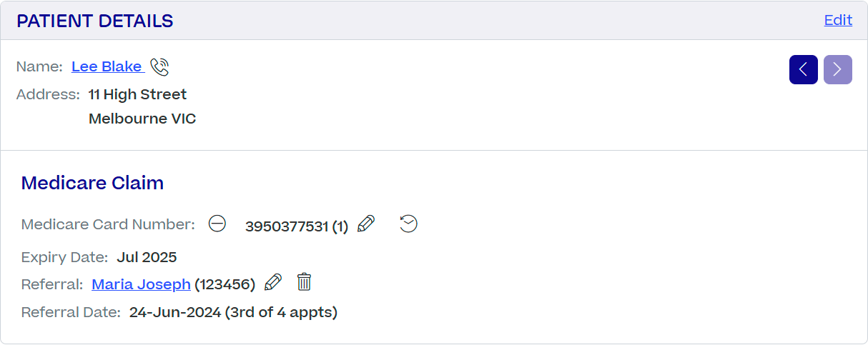The width and height of the screenshot is (868, 345).
Task: Go to next patient with right chevron
Action: click(x=838, y=70)
